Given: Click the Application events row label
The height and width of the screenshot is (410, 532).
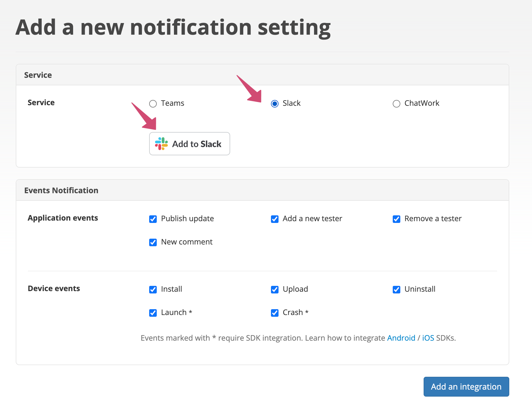Looking at the screenshot, I should coord(63,218).
